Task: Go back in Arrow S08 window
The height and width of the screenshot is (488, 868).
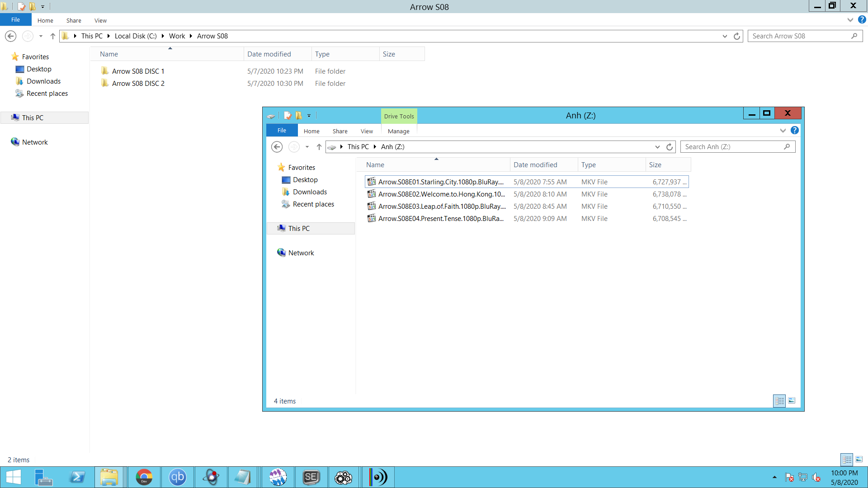Action: (11, 36)
